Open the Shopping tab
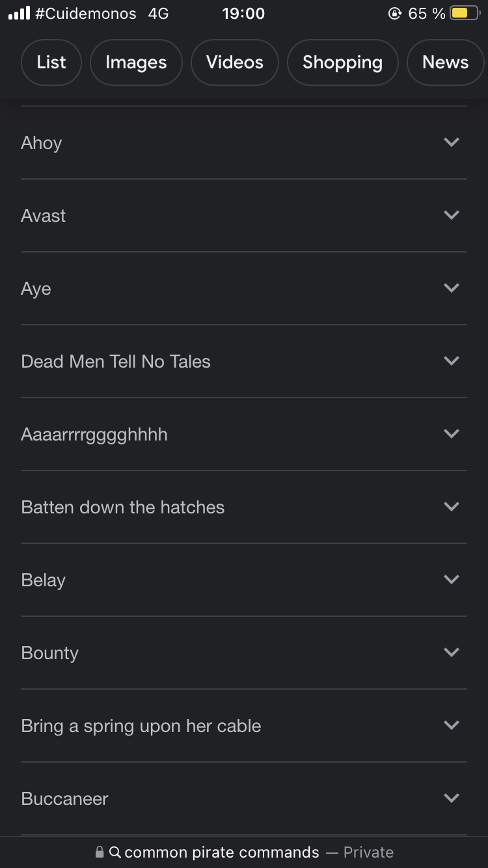 pyautogui.click(x=342, y=62)
